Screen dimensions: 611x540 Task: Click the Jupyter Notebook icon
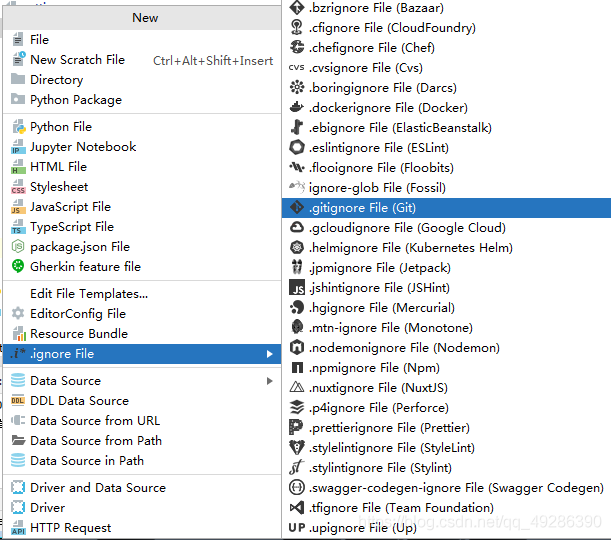[18, 147]
